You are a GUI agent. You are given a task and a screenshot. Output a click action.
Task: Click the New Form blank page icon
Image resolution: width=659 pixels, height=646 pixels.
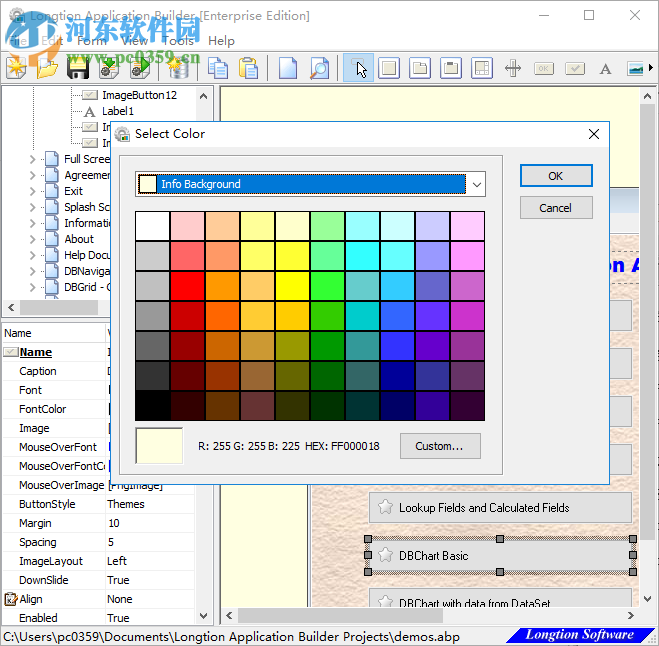pos(288,68)
